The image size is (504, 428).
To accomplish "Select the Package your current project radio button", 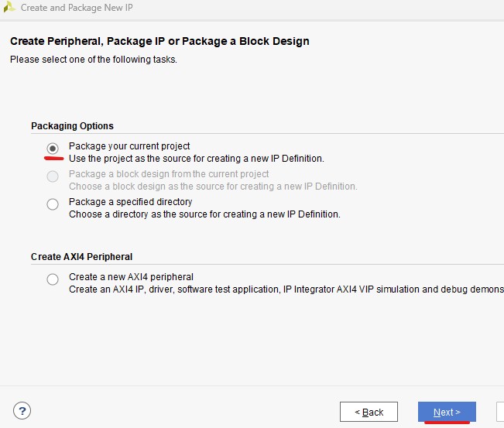I will (53, 148).
